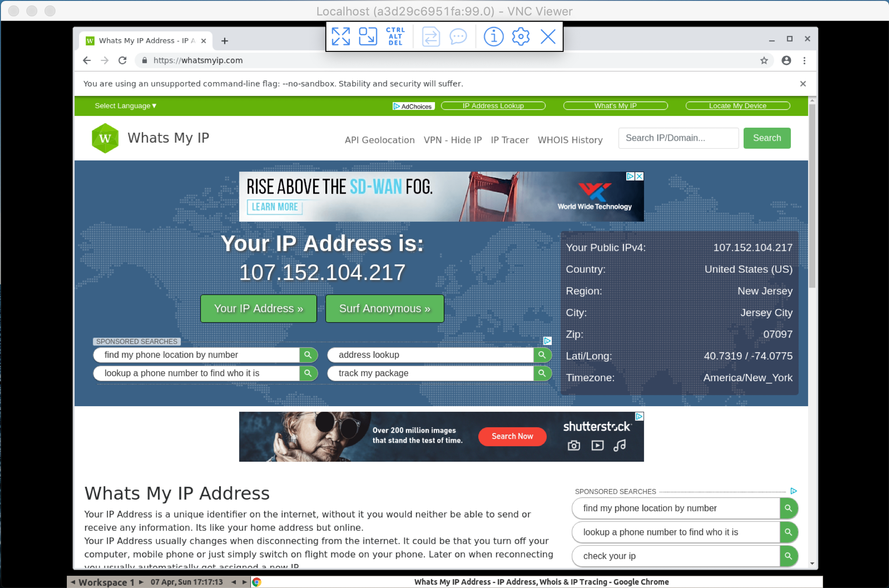Search 'find my phone location by number' magnifier in blue section

[x=308, y=355]
